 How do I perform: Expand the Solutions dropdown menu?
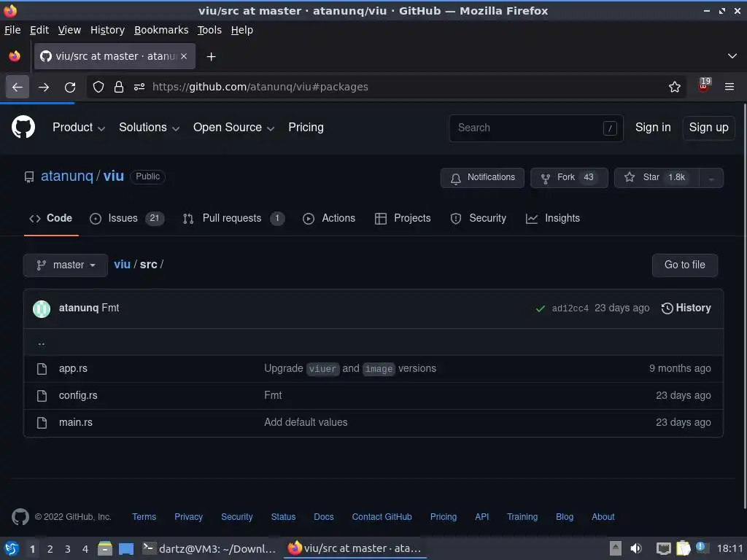tap(149, 128)
